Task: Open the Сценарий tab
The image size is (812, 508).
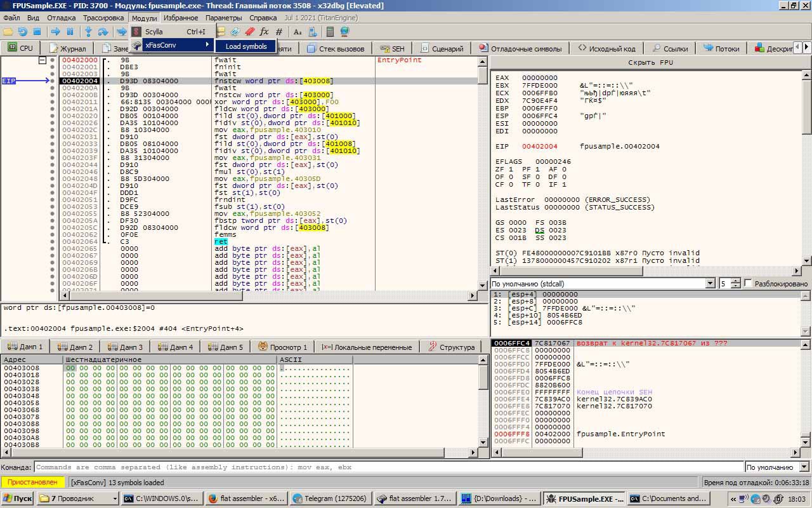Action: pyautogui.click(x=442, y=48)
